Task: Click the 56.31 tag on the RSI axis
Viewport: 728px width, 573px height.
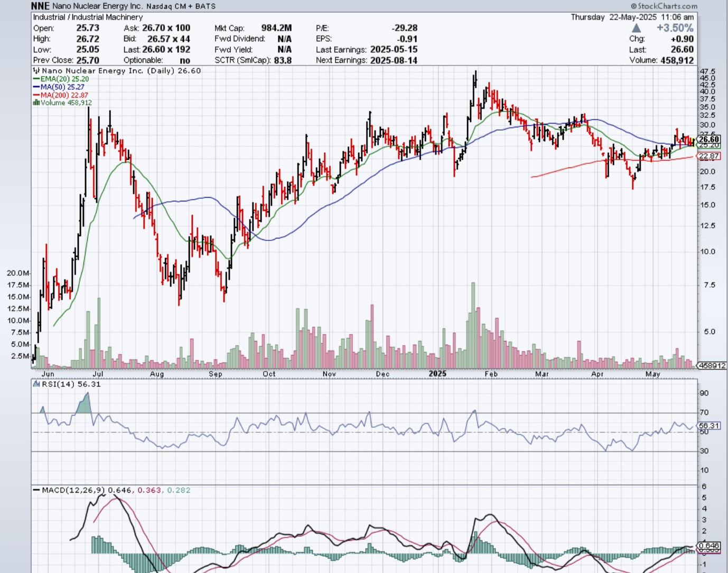Action: click(709, 426)
